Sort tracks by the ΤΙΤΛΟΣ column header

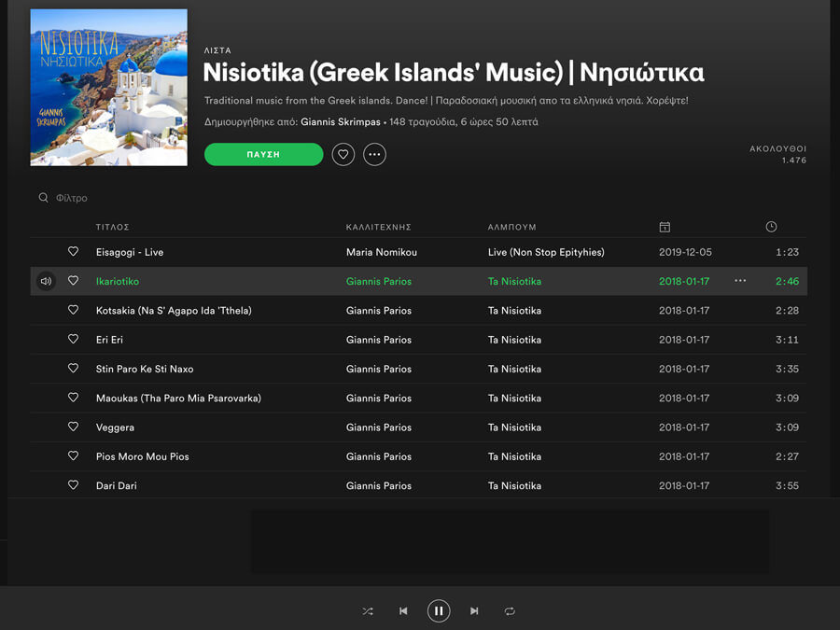tap(117, 227)
